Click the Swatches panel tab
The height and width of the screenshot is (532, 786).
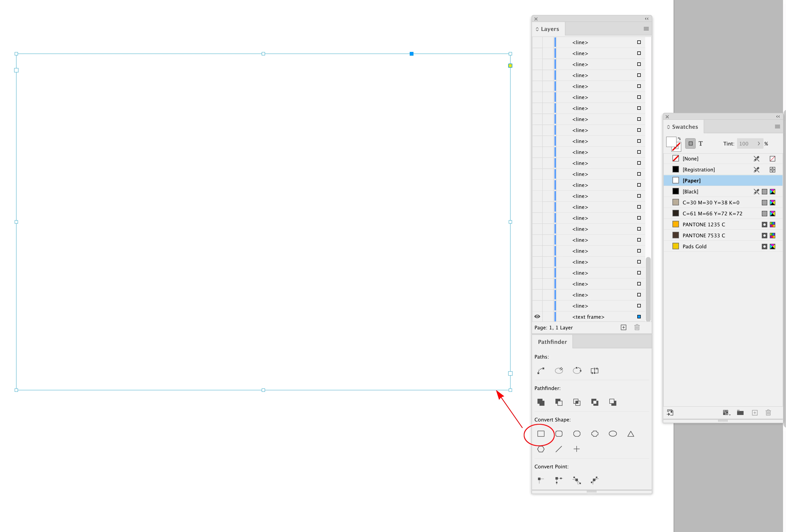(x=684, y=127)
